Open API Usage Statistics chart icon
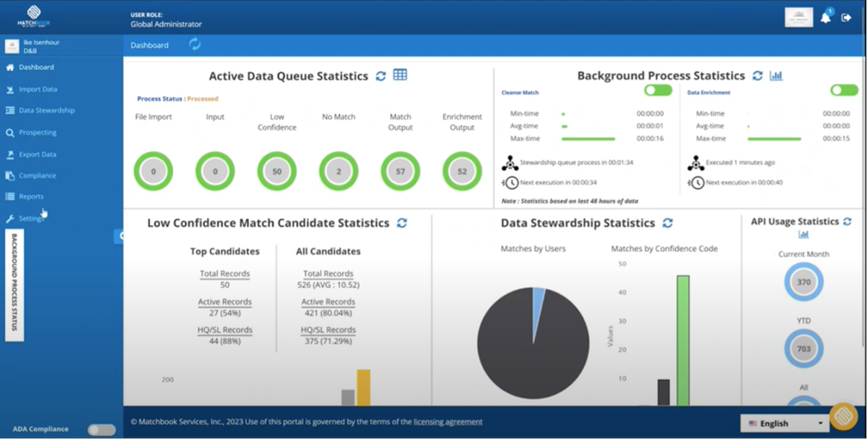The height and width of the screenshot is (441, 868). [803, 234]
